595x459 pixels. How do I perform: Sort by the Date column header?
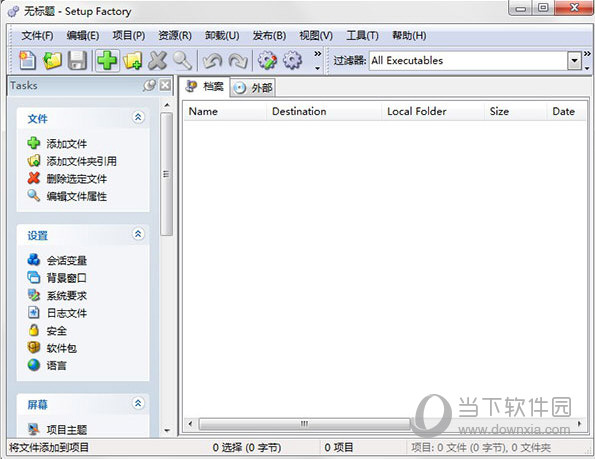(567, 111)
